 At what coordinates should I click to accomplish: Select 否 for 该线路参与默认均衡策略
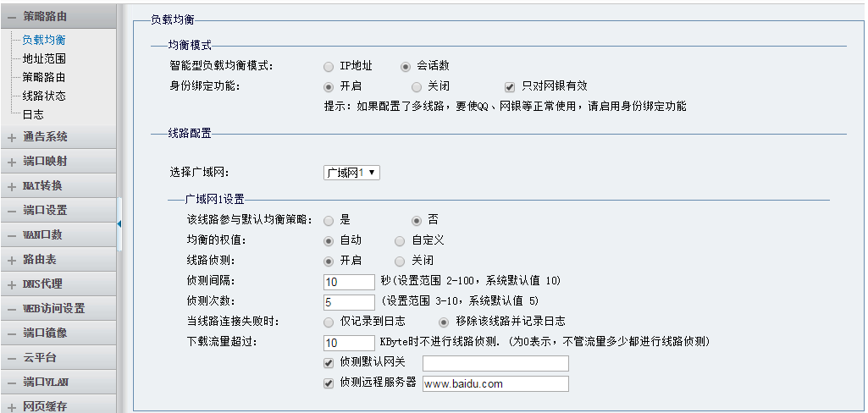pos(417,221)
